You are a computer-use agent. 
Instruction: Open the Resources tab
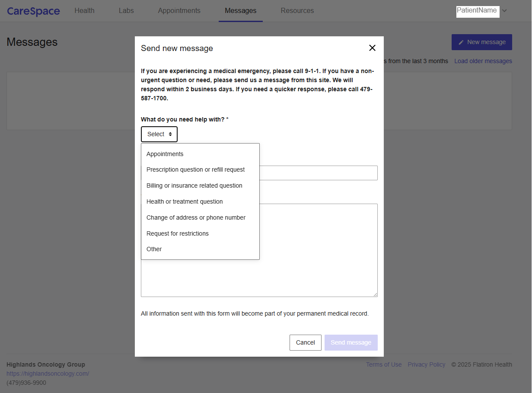click(297, 11)
